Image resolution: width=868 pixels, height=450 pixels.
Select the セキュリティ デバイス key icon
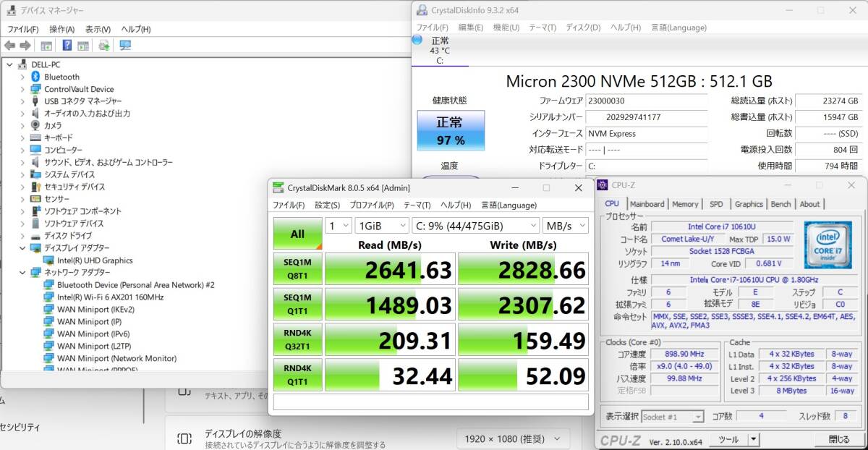tap(35, 187)
